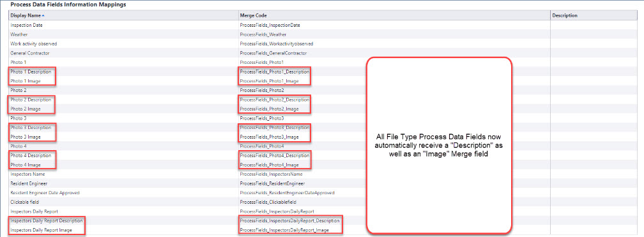Click merge code ProcessFields_Photo1

coord(262,63)
